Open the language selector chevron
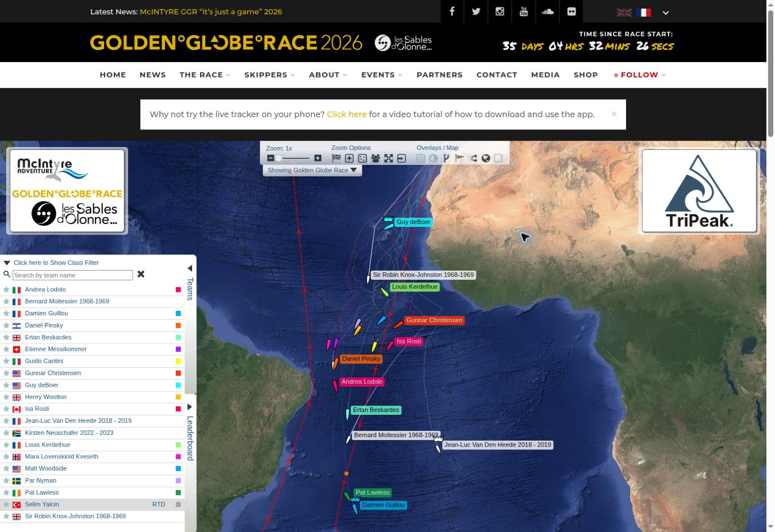 [666, 12]
